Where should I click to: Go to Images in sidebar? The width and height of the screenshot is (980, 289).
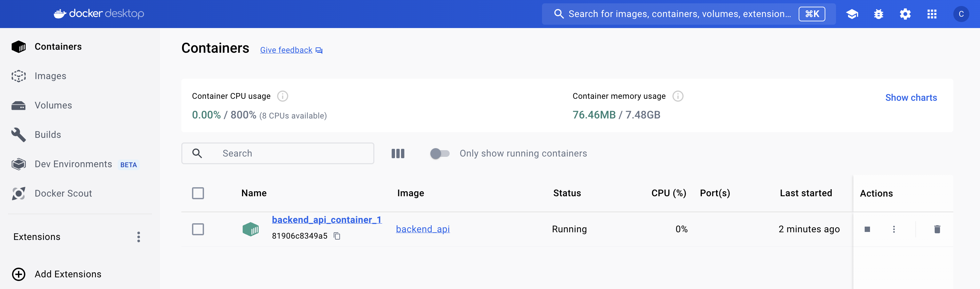click(x=50, y=76)
